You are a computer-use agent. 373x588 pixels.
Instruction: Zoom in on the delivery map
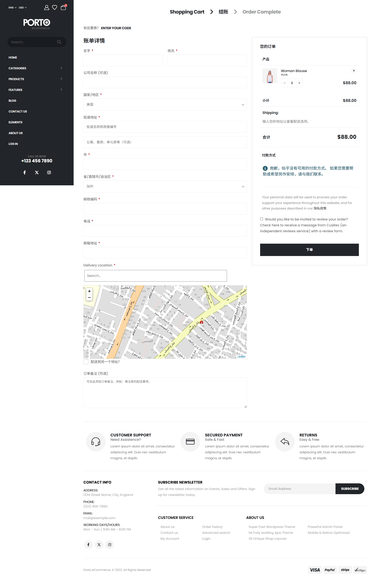pyautogui.click(x=89, y=291)
